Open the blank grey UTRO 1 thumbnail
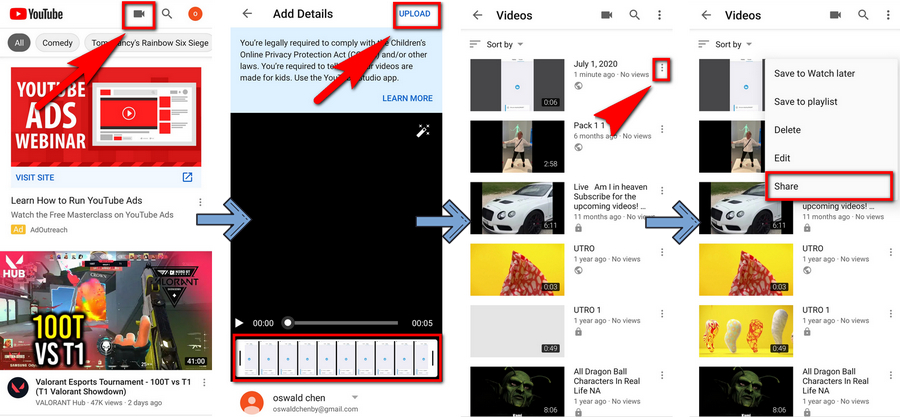Image resolution: width=900 pixels, height=417 pixels. coord(517,331)
